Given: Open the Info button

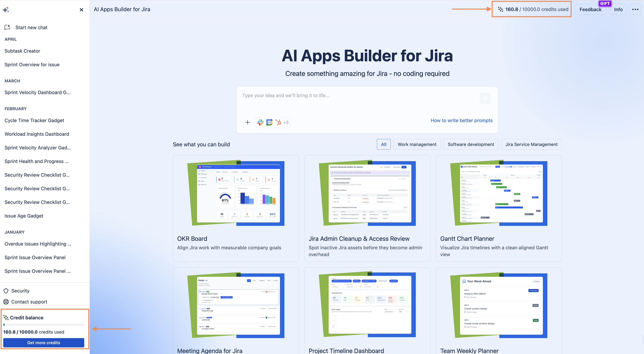Looking at the screenshot, I should tap(618, 9).
